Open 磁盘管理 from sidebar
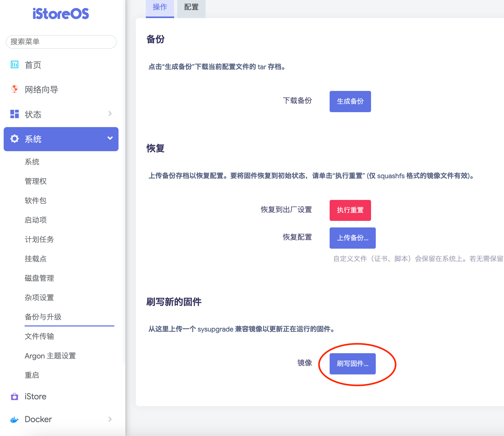This screenshot has width=504, height=436. coord(39,278)
